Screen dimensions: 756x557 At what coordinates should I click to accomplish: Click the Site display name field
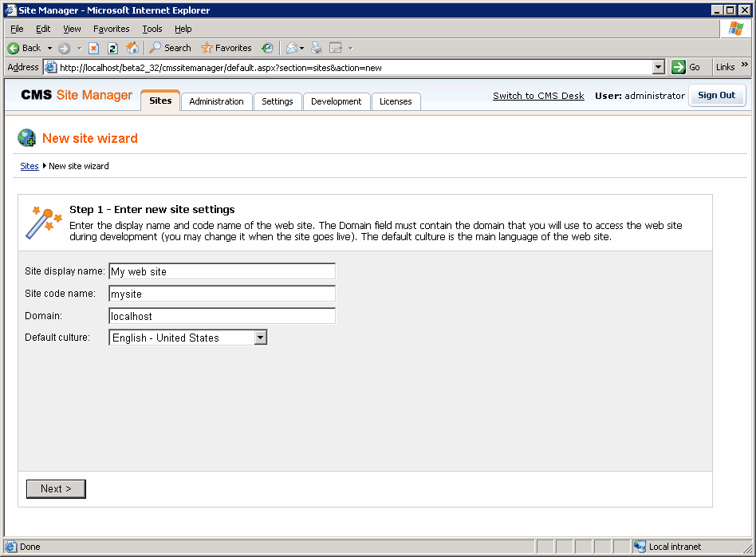(222, 271)
